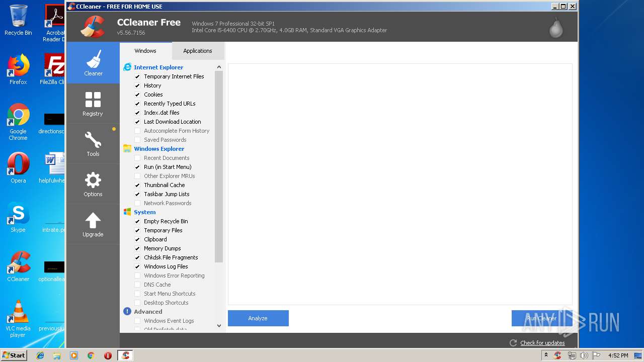Open CCleaner desktop shortcut
This screenshot has height=362, width=644.
(18, 266)
